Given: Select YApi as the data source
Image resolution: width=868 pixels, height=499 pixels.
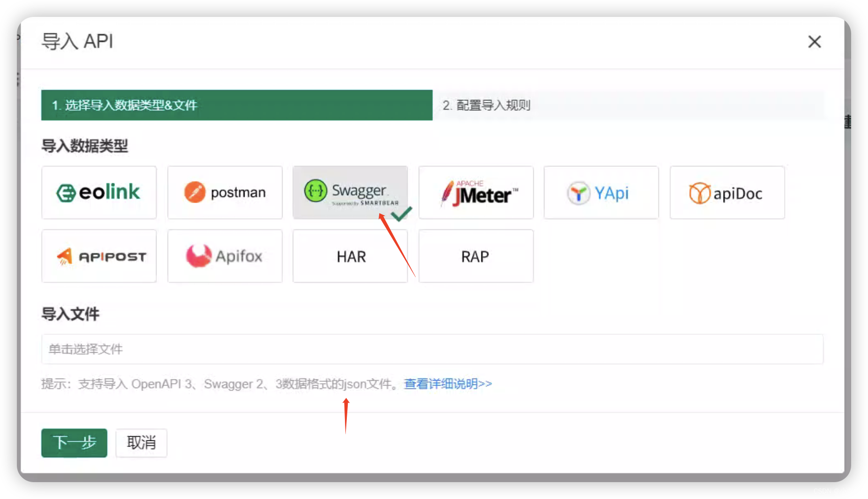Looking at the screenshot, I should [601, 192].
